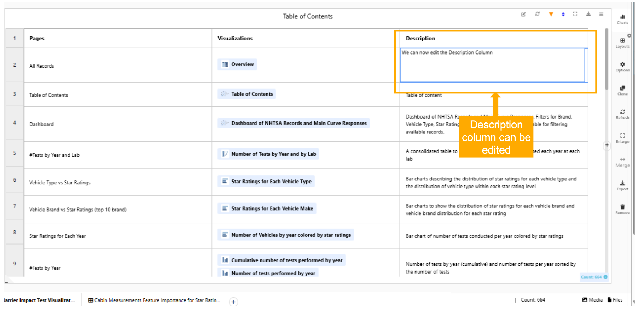Open Layouts in the right sidebar
This screenshot has width=644, height=321.
622,43
